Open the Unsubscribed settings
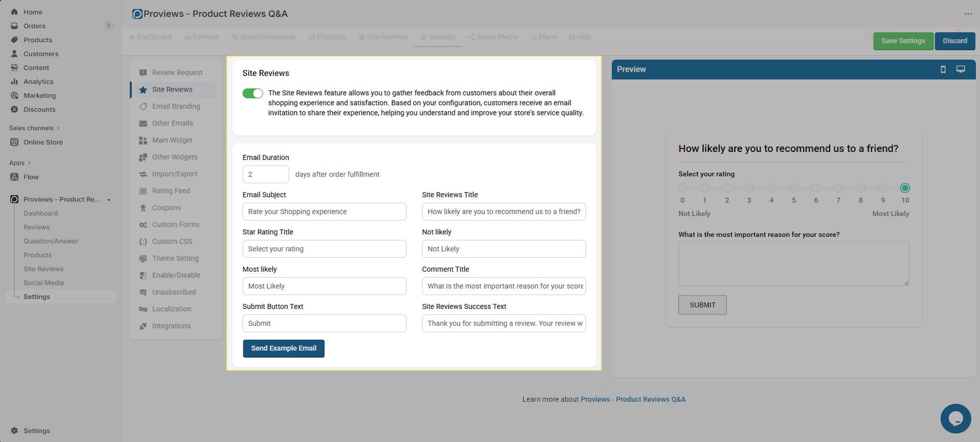980x442 pixels. pyautogui.click(x=174, y=293)
